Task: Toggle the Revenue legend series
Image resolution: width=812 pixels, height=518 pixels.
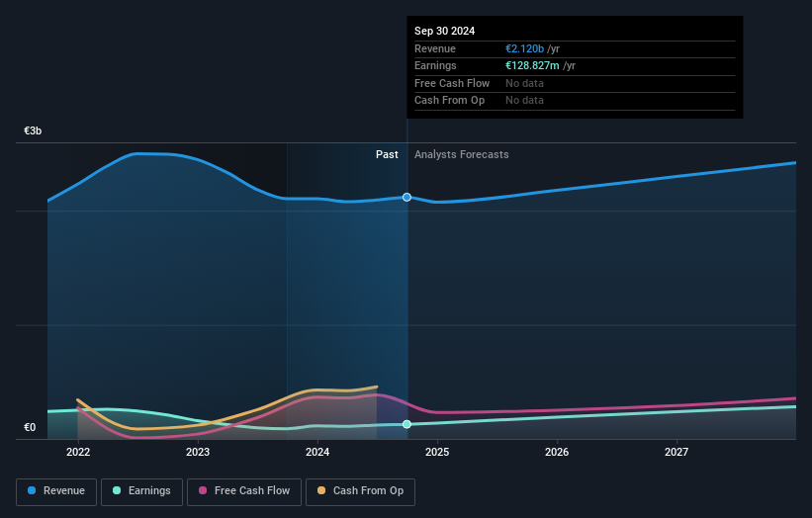Action: tap(56, 491)
